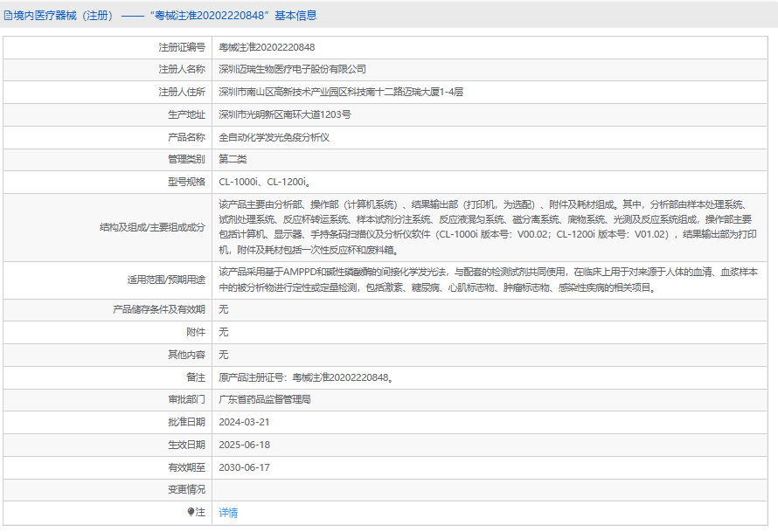The width and height of the screenshot is (778, 532).
Task: Click the 结构及组成/主要组成成分 description text
Action: point(489,227)
